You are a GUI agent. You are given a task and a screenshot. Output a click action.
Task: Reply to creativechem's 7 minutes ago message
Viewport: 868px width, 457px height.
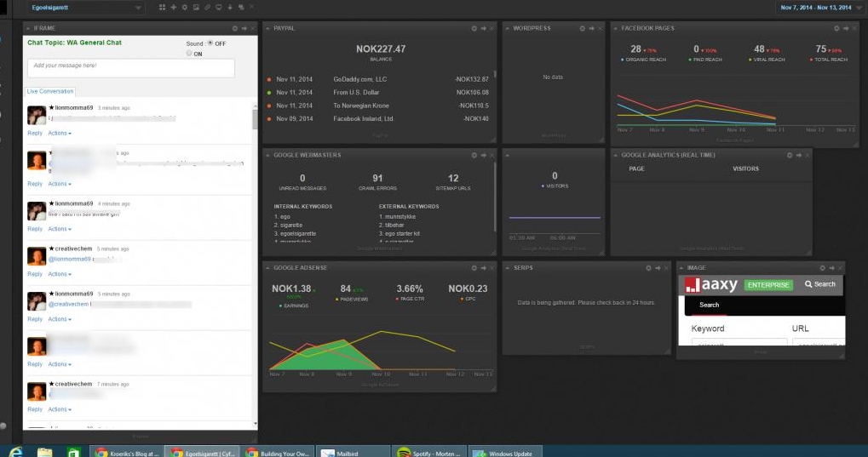click(x=35, y=409)
